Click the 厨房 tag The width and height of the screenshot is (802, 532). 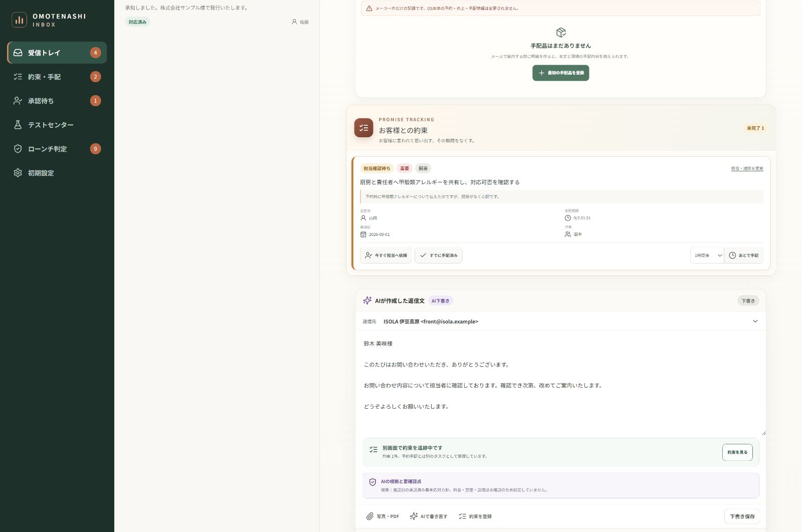point(423,168)
